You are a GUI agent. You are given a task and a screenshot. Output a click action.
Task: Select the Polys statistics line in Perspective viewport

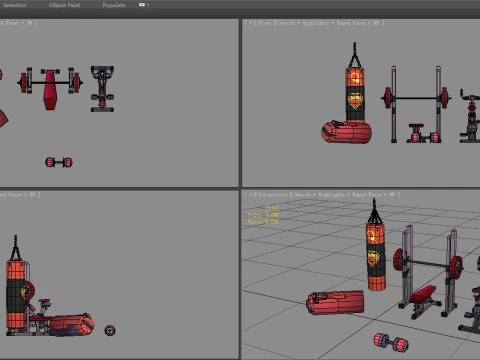click(263, 215)
